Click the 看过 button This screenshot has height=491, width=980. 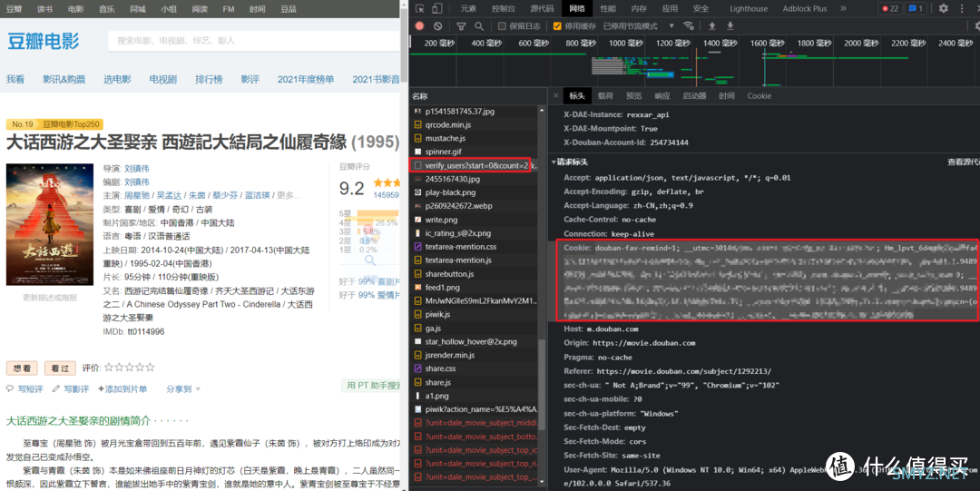tap(60, 368)
